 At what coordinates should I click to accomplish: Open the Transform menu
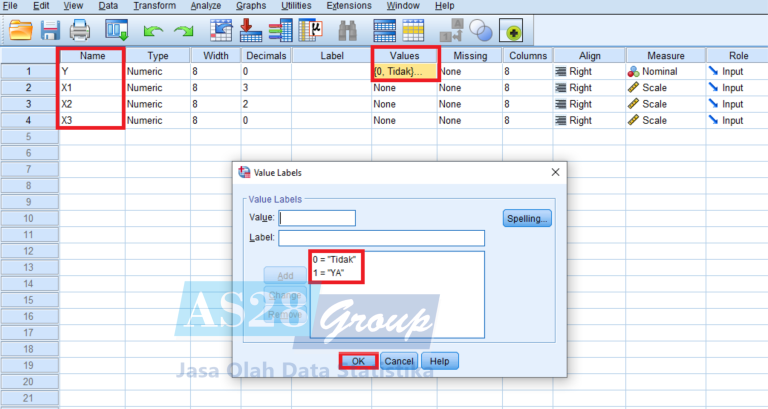tap(155, 6)
